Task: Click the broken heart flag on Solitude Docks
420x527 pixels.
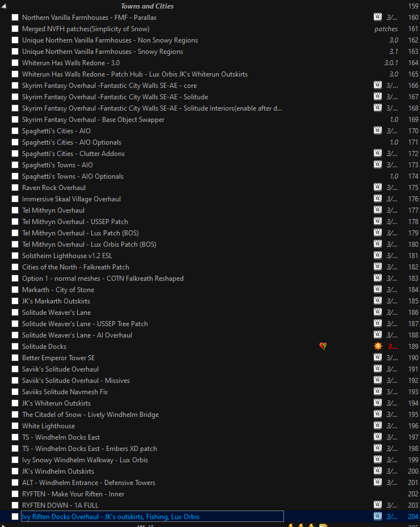Action: [323, 346]
